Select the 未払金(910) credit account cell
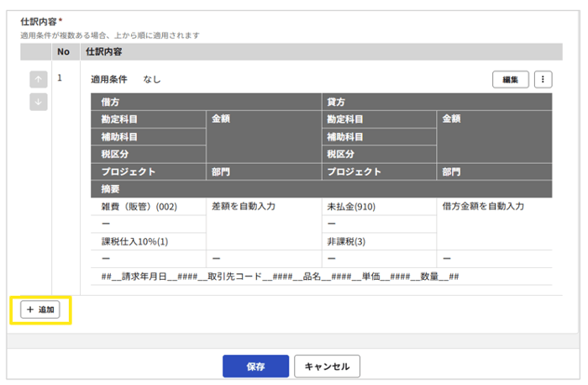 (351, 207)
